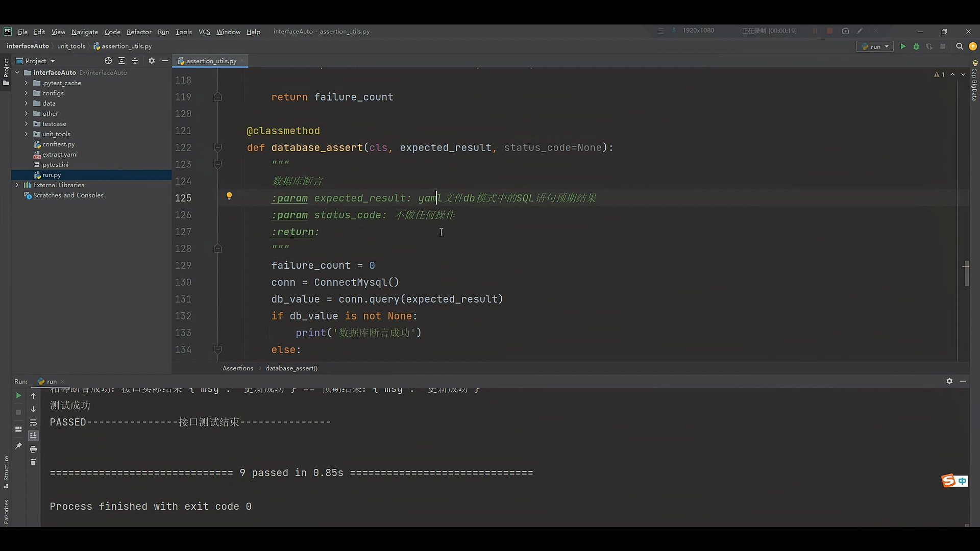Hide the Project panel with minus icon

coord(165,61)
